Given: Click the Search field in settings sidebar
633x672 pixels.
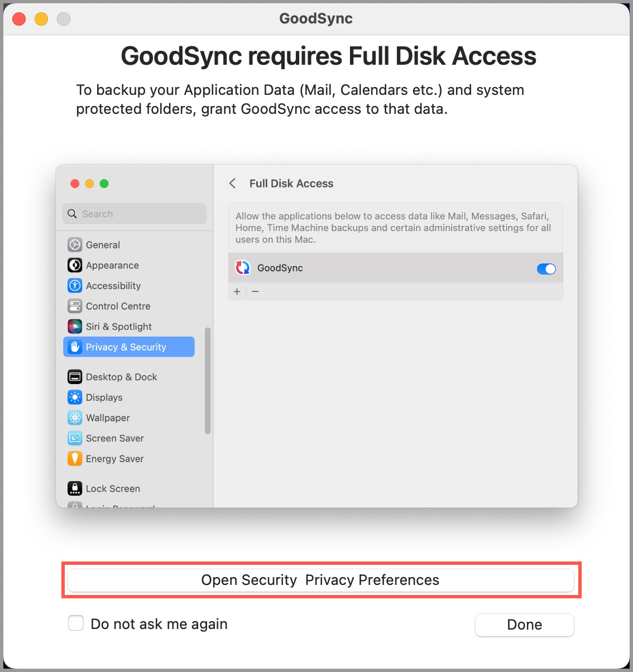Looking at the screenshot, I should click(135, 214).
